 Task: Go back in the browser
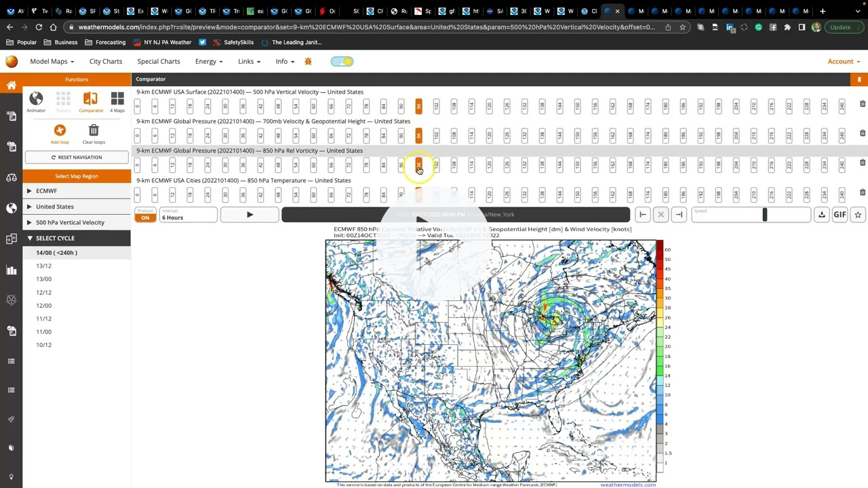point(9,27)
